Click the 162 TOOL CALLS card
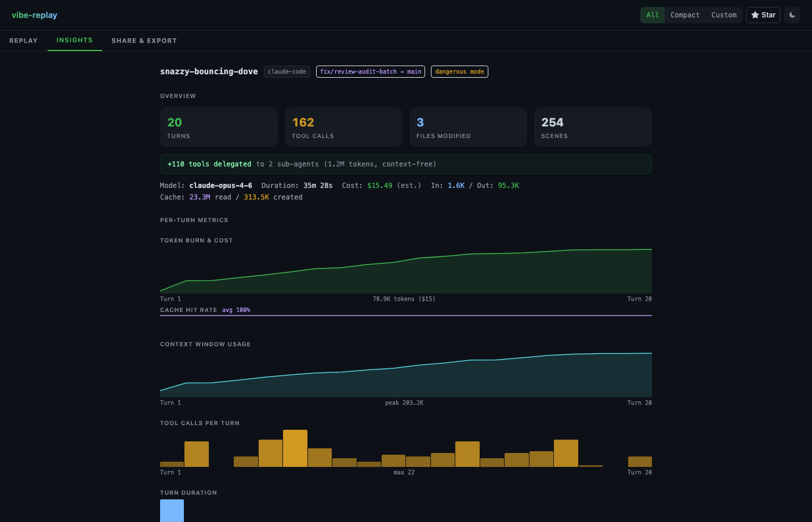 pos(343,127)
